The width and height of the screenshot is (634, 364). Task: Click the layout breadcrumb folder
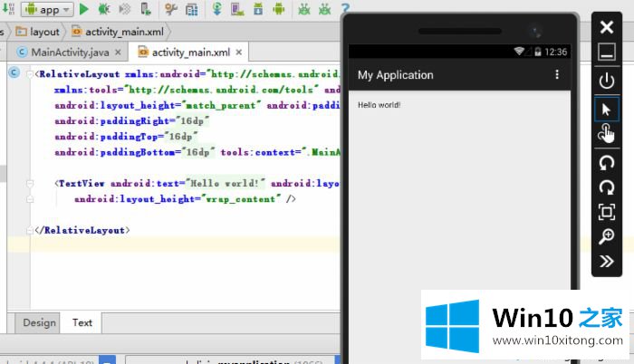point(38,32)
